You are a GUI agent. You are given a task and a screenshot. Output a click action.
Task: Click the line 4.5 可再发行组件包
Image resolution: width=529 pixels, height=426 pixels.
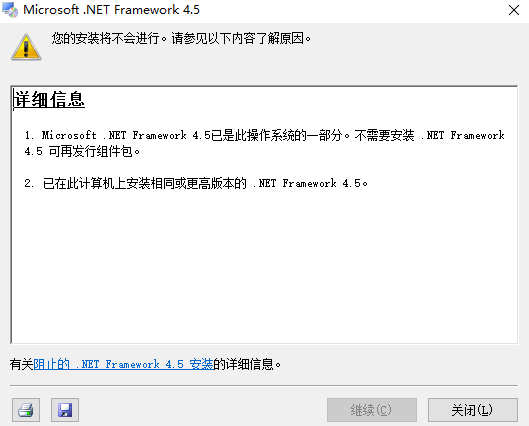[82, 151]
